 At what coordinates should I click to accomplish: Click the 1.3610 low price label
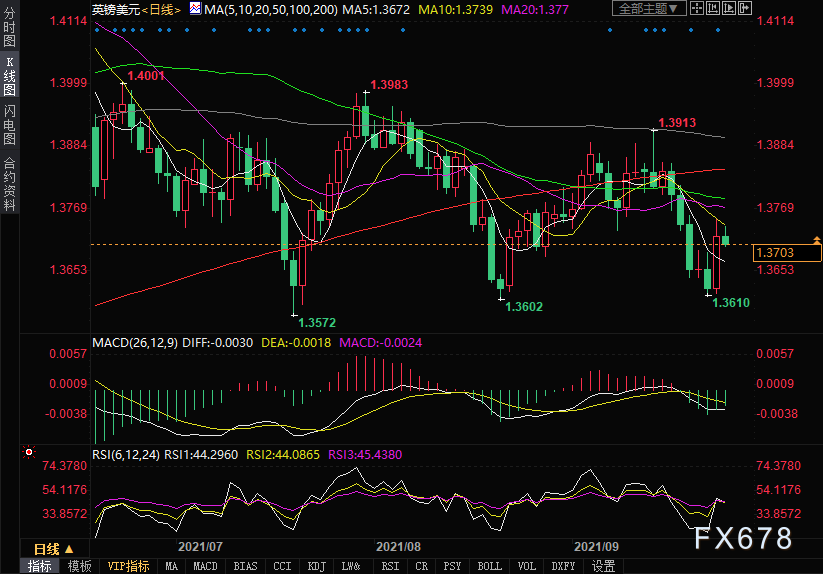[731, 303]
